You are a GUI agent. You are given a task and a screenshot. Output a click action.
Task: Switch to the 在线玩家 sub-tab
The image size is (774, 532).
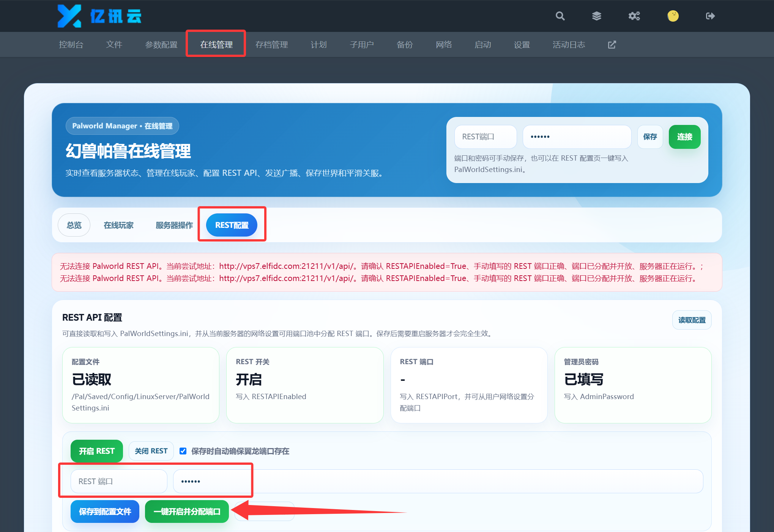[118, 225]
